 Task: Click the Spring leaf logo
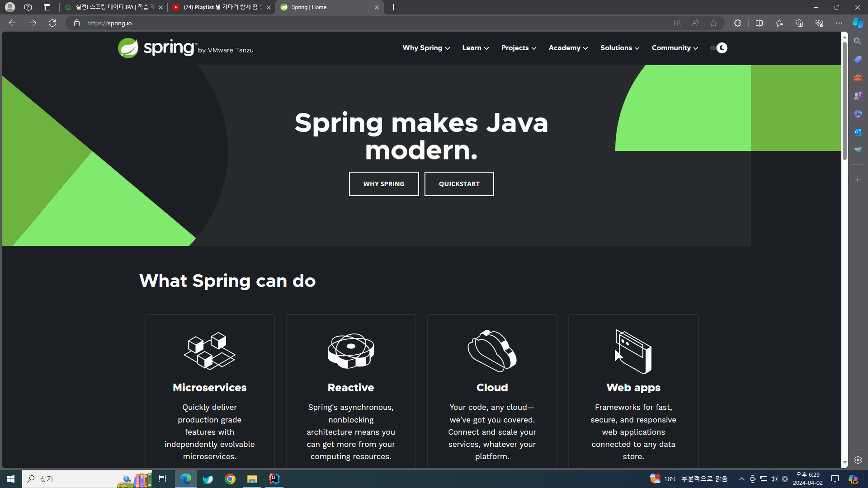tap(128, 48)
